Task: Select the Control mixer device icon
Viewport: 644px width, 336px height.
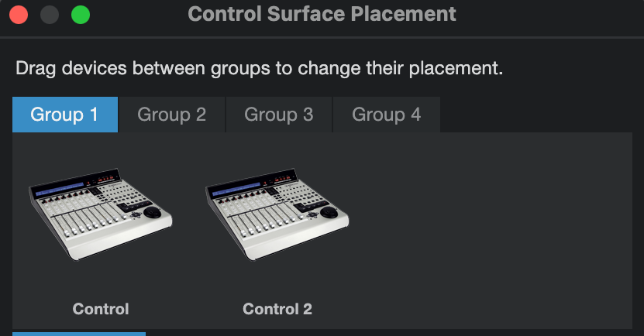Action: tap(101, 218)
